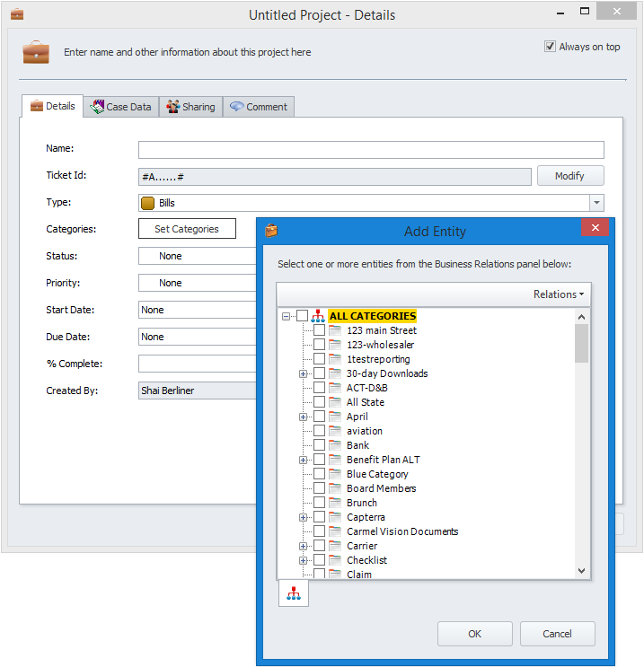Viewport: 644px width, 667px height.
Task: Click the Add Entity dialog title icon
Action: 271,231
